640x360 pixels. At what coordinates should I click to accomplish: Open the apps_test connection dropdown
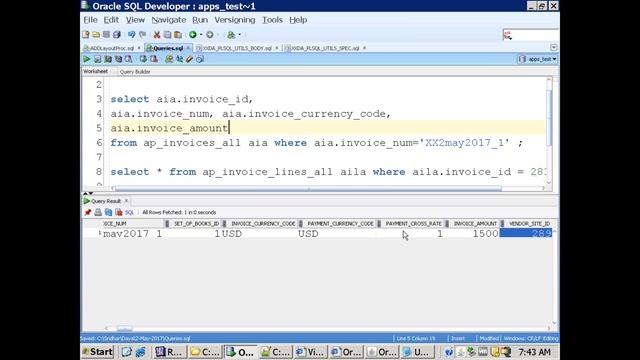[537, 59]
